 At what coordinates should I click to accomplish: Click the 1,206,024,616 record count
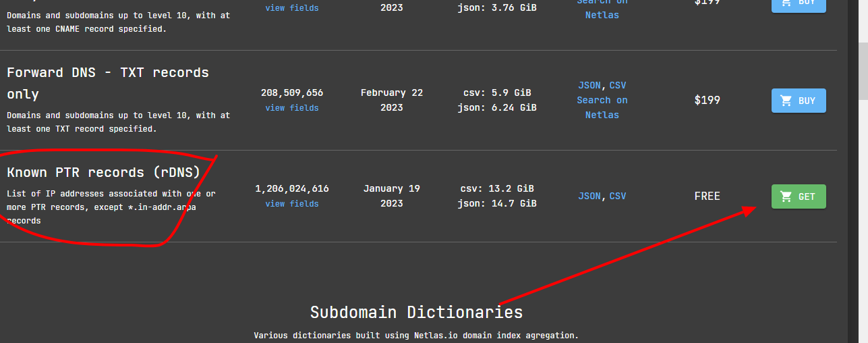(x=292, y=189)
